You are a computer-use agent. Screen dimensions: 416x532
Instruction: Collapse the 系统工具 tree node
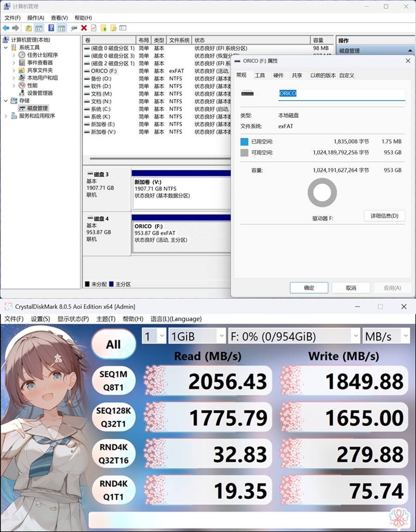click(6, 48)
